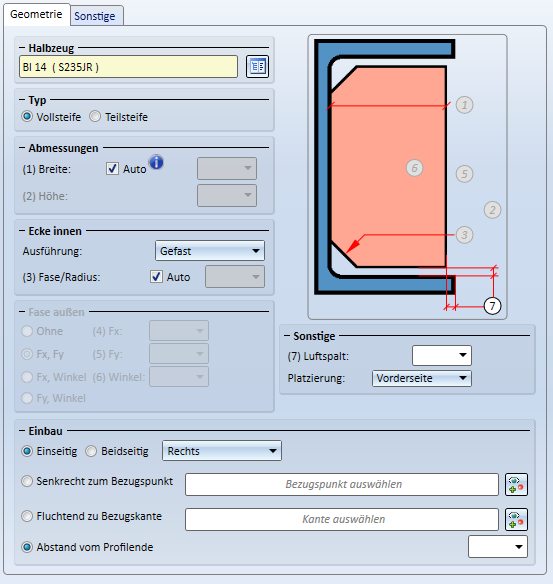553x584 pixels.
Task: Open the Rechts side dropdown
Action: click(x=222, y=451)
